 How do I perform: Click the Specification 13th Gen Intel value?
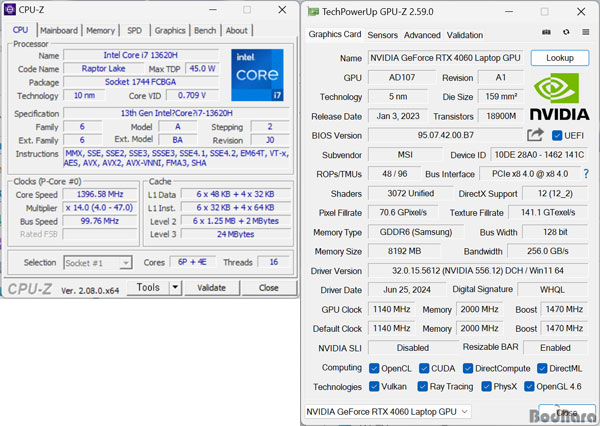(177, 113)
